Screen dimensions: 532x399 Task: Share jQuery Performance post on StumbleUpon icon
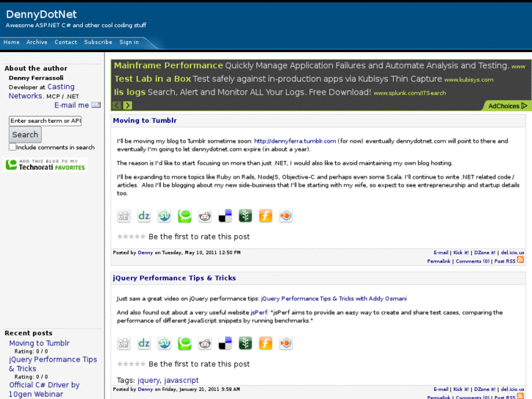164,343
